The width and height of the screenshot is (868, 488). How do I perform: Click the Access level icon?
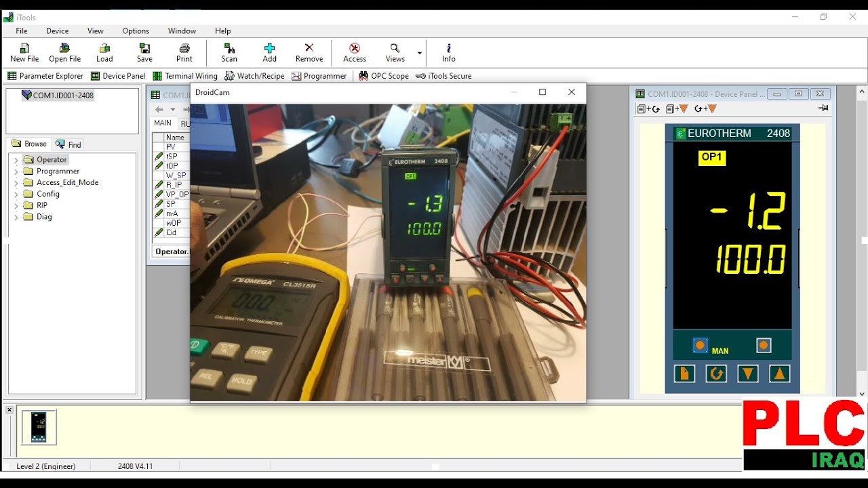[x=354, y=53]
